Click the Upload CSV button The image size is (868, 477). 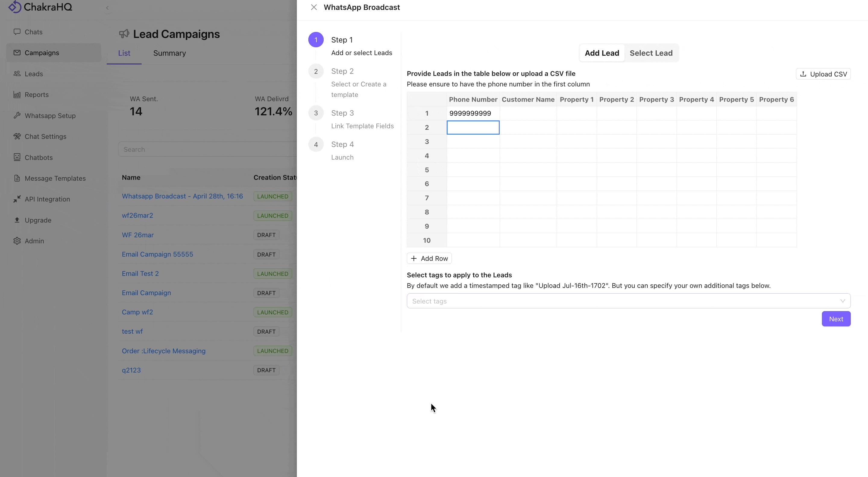click(x=823, y=74)
